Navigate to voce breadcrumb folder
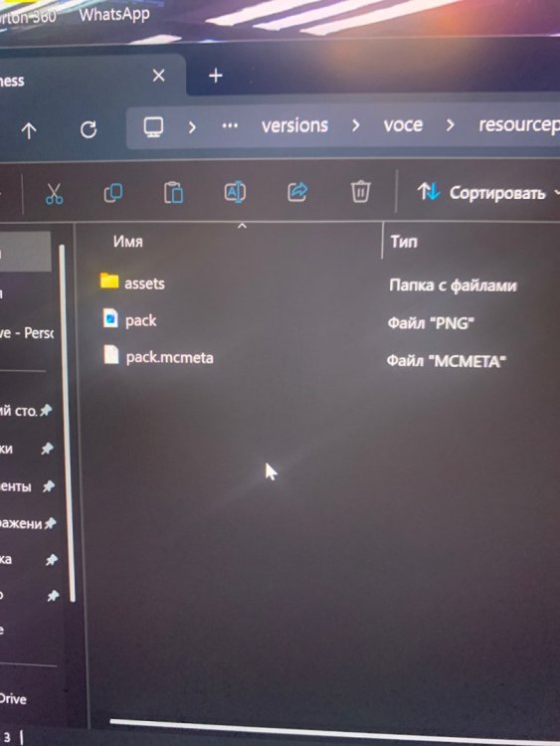Screen dimensions: 560x746 (x=403, y=125)
